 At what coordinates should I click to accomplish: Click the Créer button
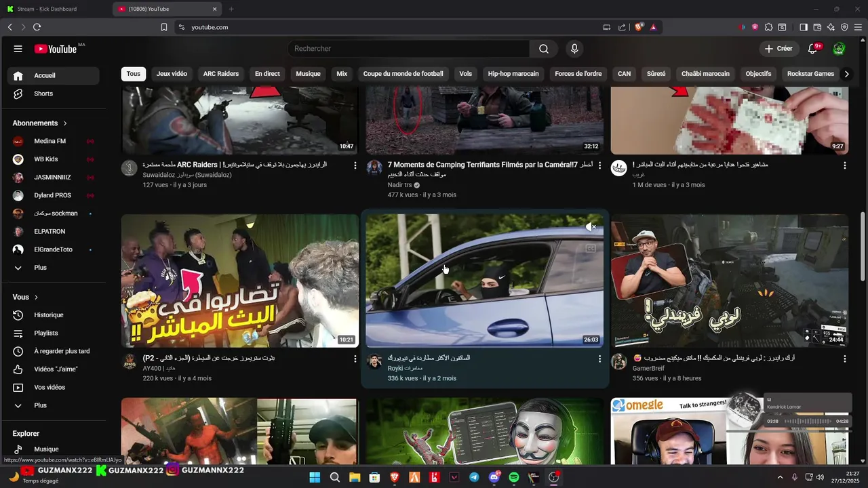[778, 49]
